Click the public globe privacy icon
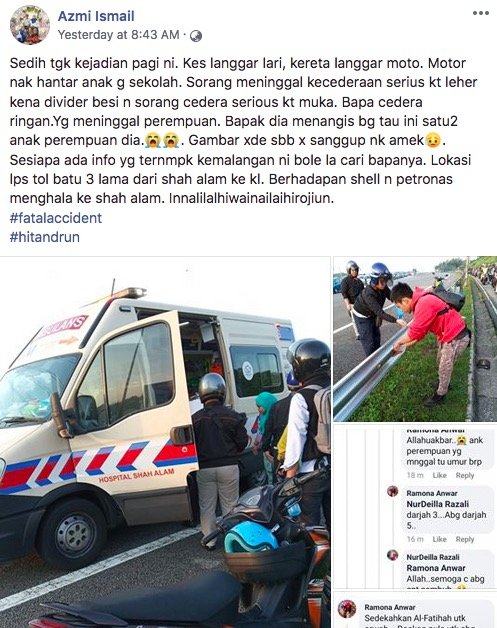497x628 pixels. [196, 36]
